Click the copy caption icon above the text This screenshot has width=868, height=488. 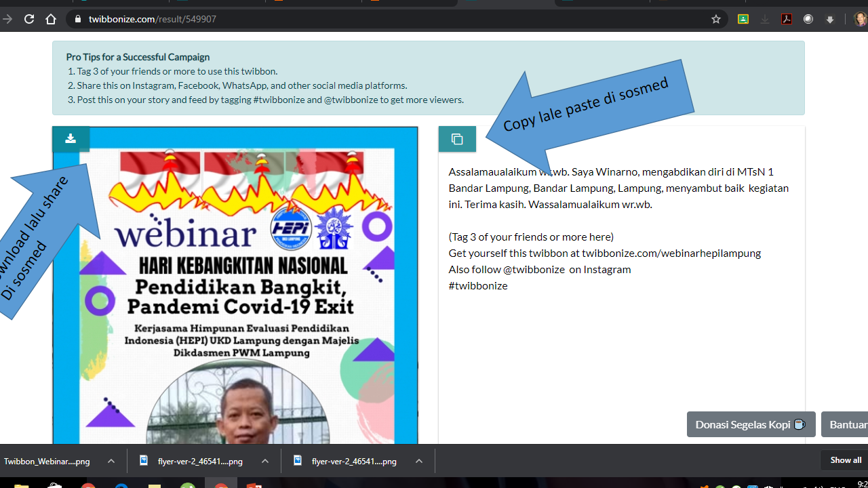coord(457,138)
